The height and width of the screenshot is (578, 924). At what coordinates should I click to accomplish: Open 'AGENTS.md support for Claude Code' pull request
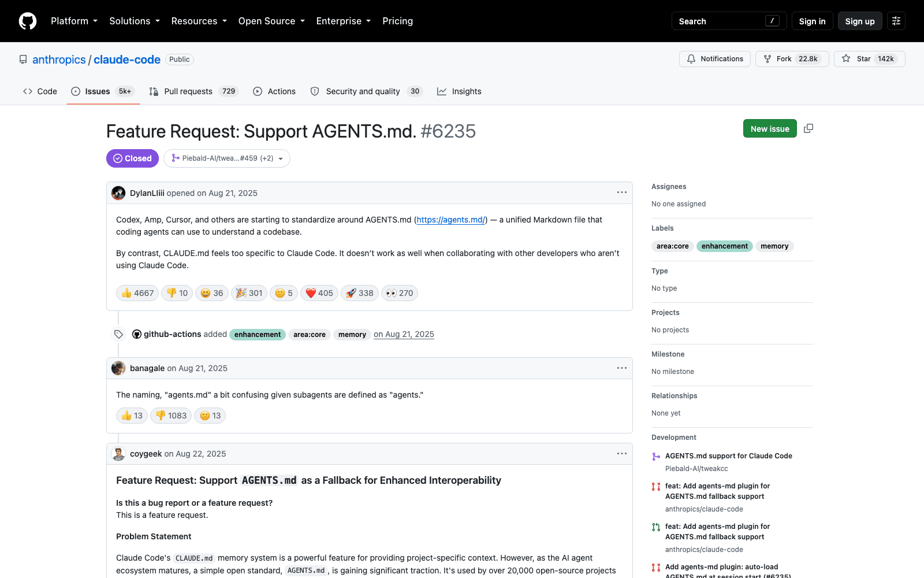(x=729, y=456)
